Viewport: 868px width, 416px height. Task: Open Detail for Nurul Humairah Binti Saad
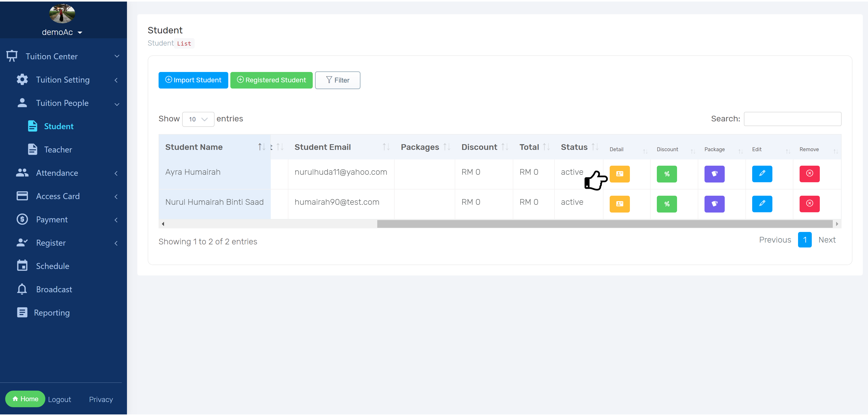pos(619,204)
